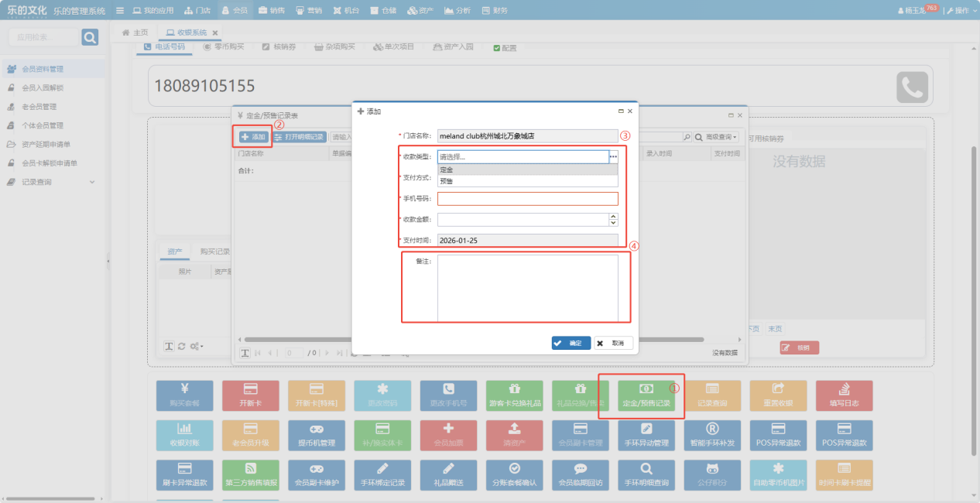
Task: Switch to the 核销券 tab
Action: (x=279, y=47)
